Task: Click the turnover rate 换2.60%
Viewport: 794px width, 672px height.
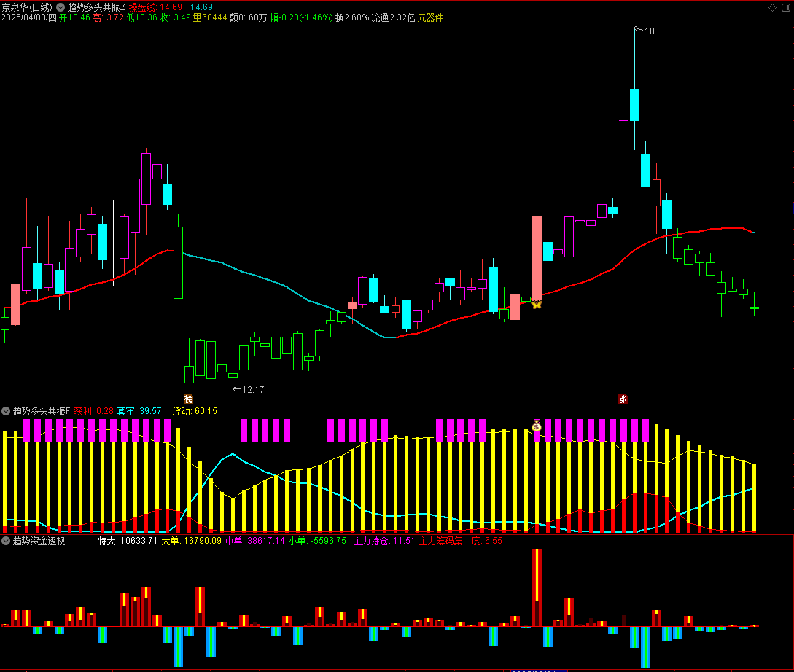Action: tap(352, 17)
